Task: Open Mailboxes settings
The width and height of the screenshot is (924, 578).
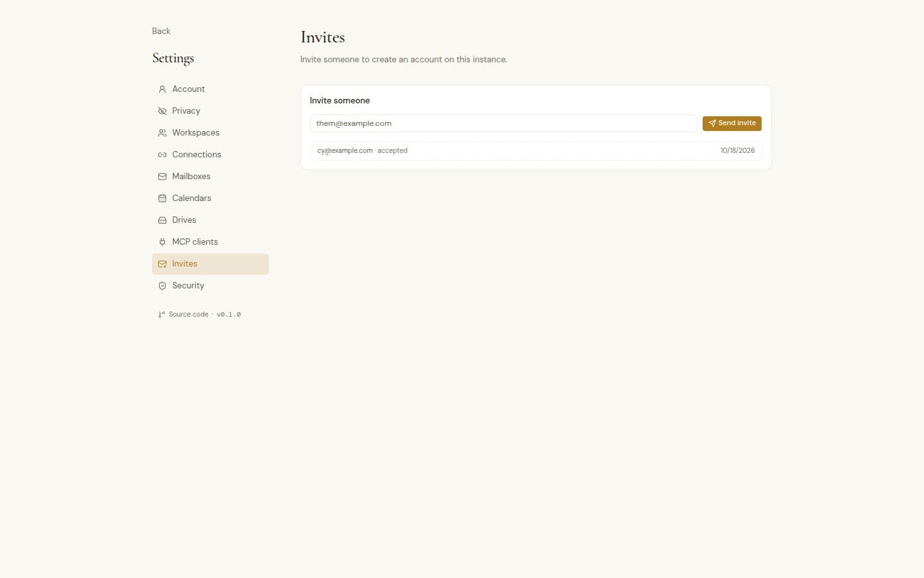Action: [x=210, y=177]
